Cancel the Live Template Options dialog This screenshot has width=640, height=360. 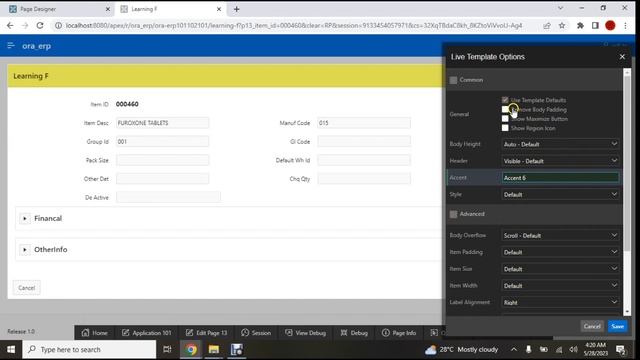[592, 326]
